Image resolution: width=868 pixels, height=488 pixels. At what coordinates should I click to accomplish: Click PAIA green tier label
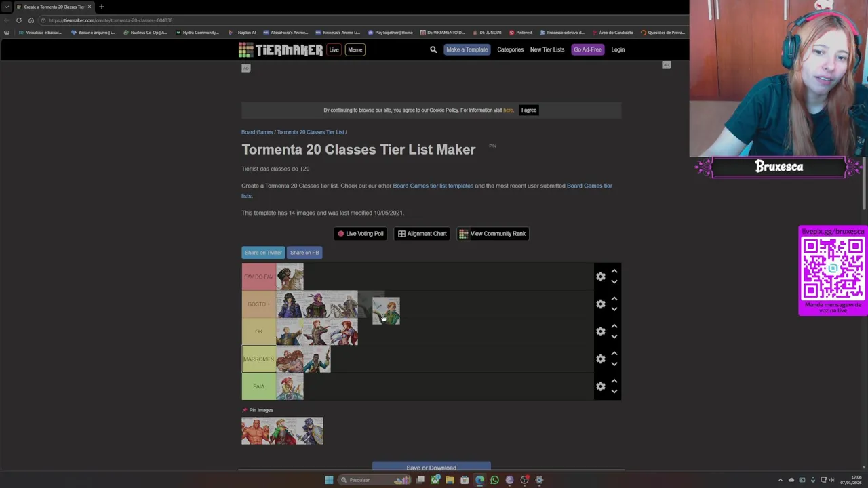258,386
